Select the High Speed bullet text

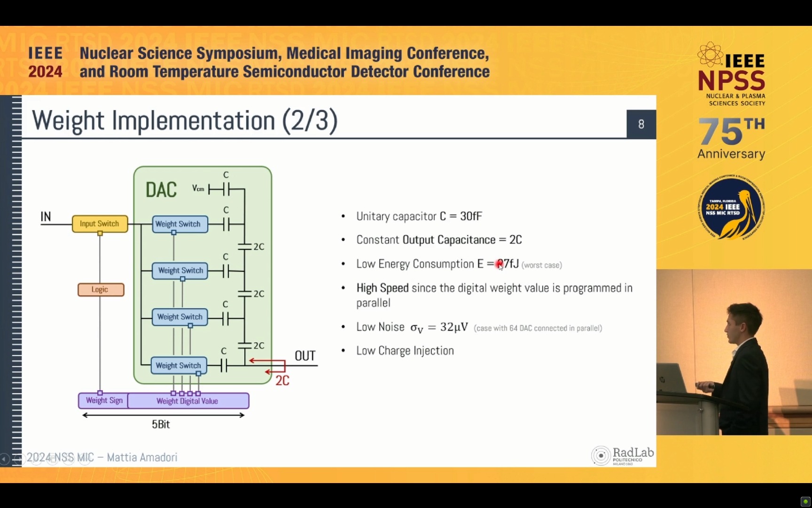pyautogui.click(x=494, y=295)
